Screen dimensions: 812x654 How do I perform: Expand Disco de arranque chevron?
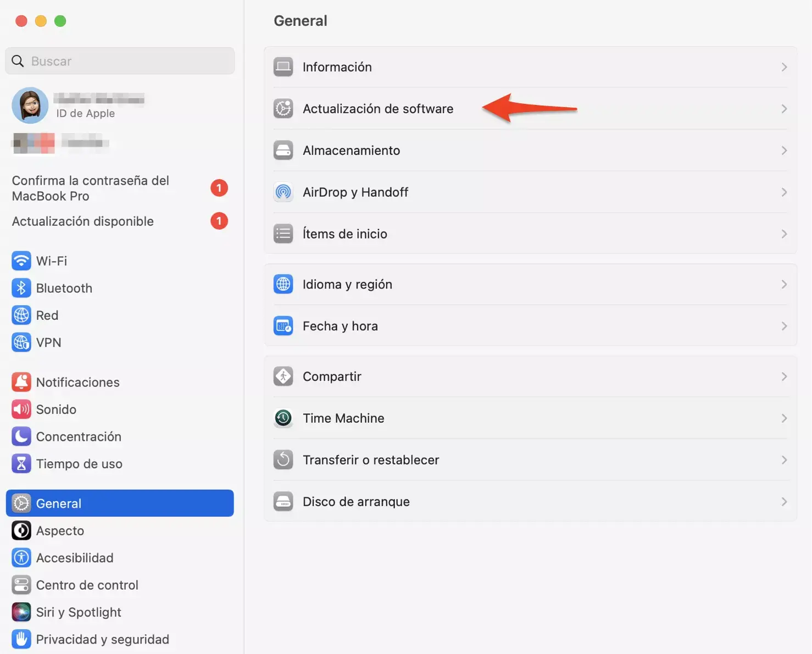(x=784, y=502)
